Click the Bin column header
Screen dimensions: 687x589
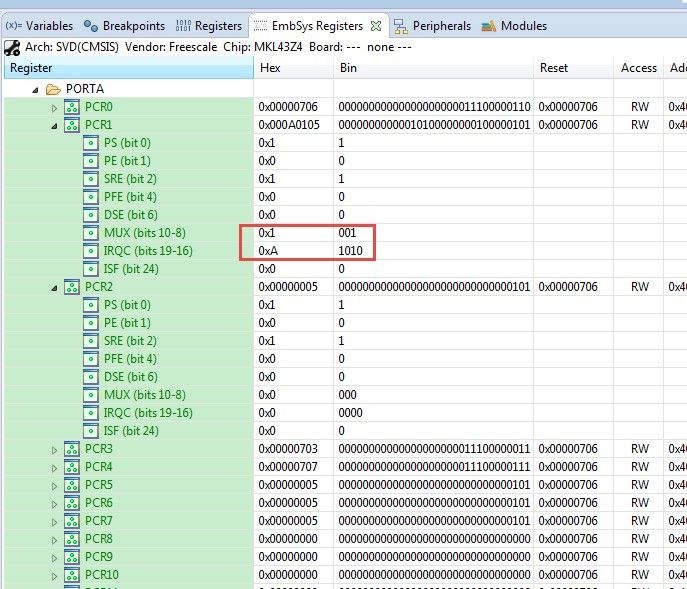click(x=434, y=68)
